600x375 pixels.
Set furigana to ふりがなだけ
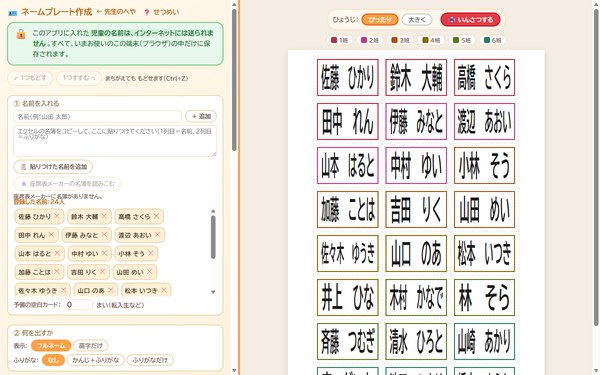coord(150,360)
